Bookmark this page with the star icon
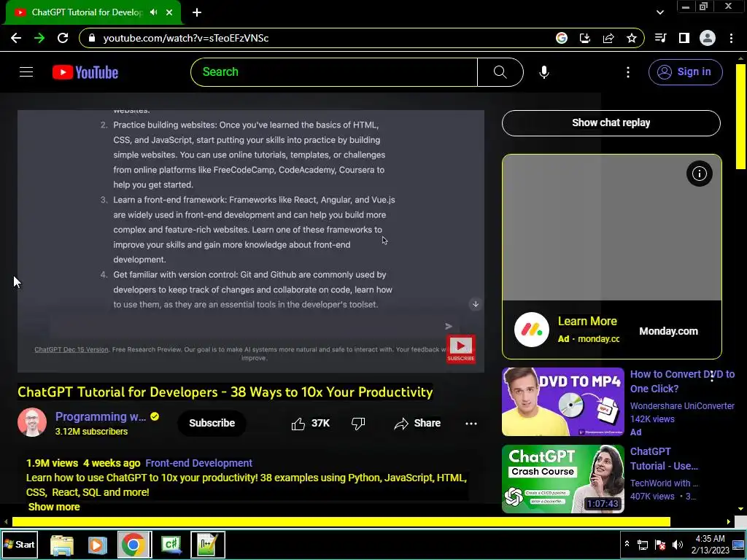The image size is (747, 560). (x=632, y=38)
